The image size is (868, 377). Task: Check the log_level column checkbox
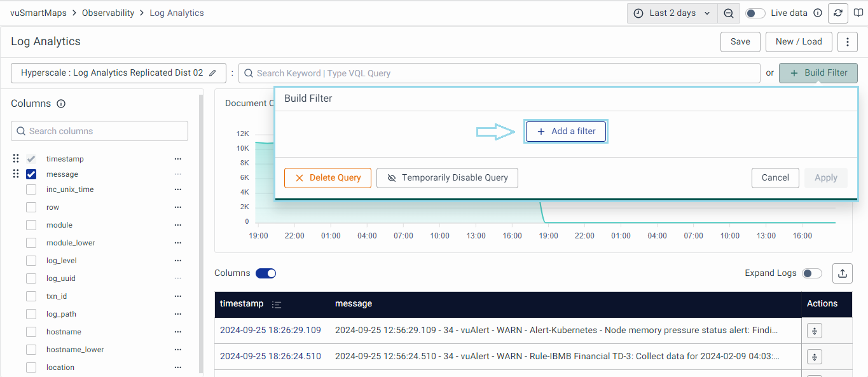[x=31, y=261]
